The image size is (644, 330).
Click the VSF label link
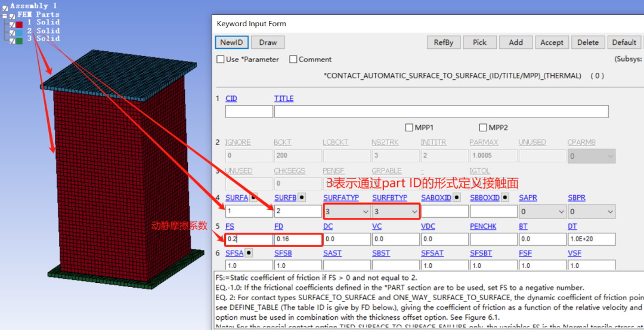(x=575, y=253)
